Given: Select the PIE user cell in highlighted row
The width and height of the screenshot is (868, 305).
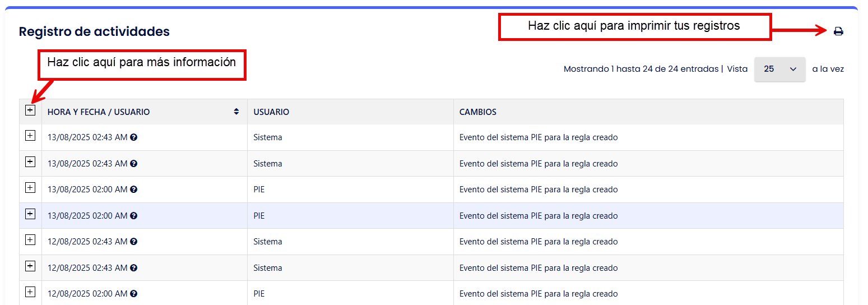Looking at the screenshot, I should [259, 216].
